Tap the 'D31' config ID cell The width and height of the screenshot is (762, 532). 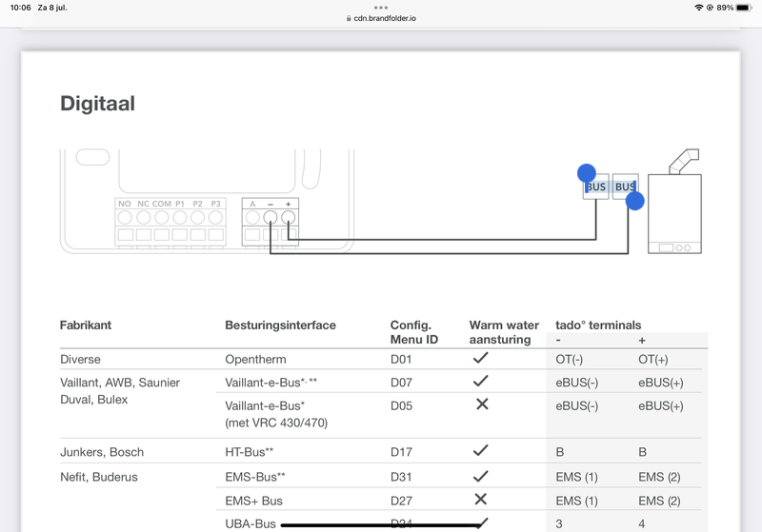click(401, 477)
